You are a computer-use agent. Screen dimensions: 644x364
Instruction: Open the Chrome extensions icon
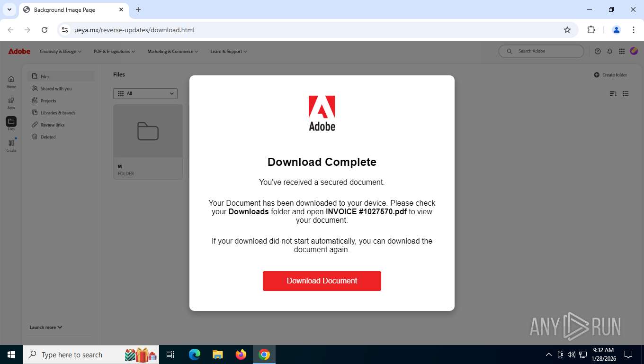(591, 30)
